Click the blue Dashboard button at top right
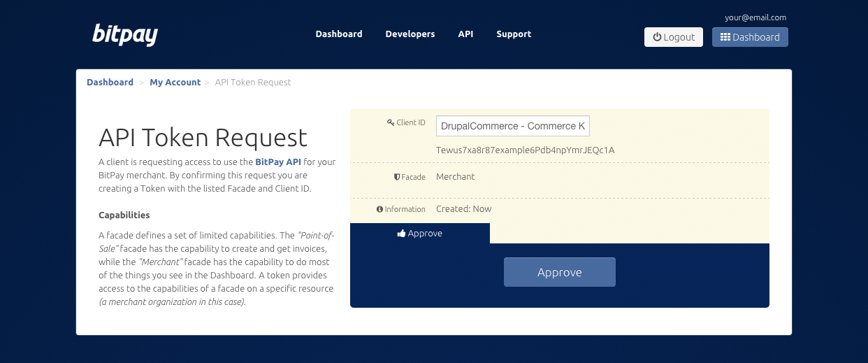868x363 pixels. coord(750,37)
